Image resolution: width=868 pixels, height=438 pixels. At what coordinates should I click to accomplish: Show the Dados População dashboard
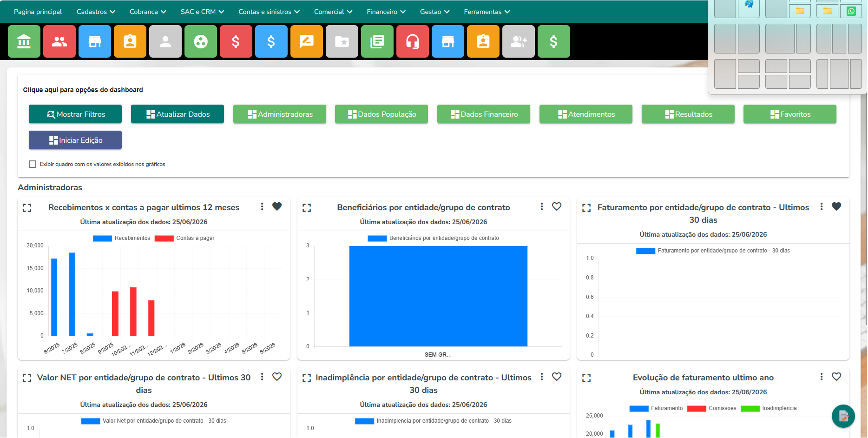(x=381, y=114)
